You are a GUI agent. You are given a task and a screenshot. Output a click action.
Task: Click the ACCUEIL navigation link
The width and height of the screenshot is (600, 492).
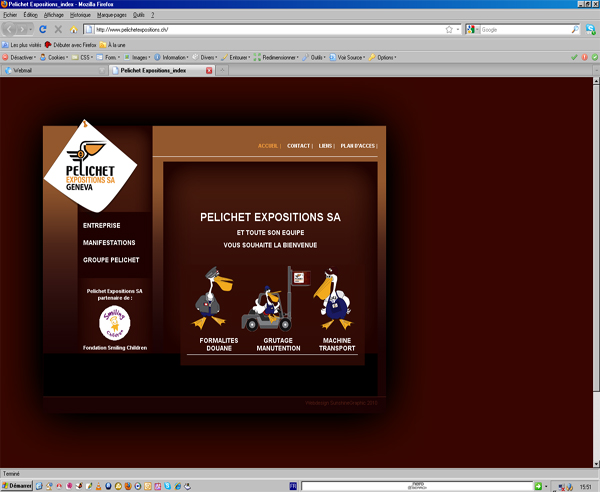[268, 146]
